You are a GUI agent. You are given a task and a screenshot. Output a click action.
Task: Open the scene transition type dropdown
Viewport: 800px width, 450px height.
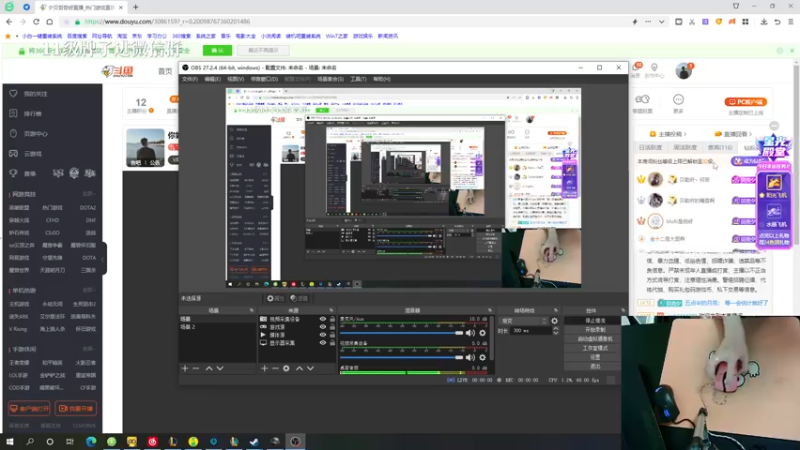point(523,321)
